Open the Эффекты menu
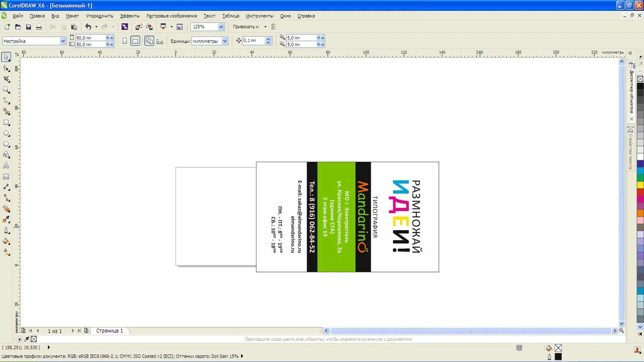Screen dimensions: 644x362 coord(130,16)
